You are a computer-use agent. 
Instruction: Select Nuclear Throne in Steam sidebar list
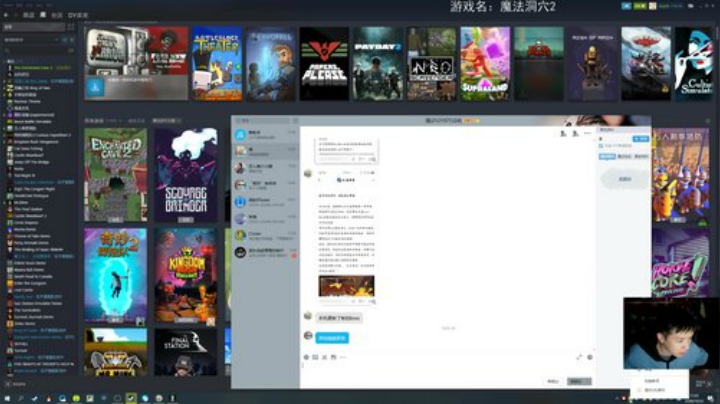[27, 101]
